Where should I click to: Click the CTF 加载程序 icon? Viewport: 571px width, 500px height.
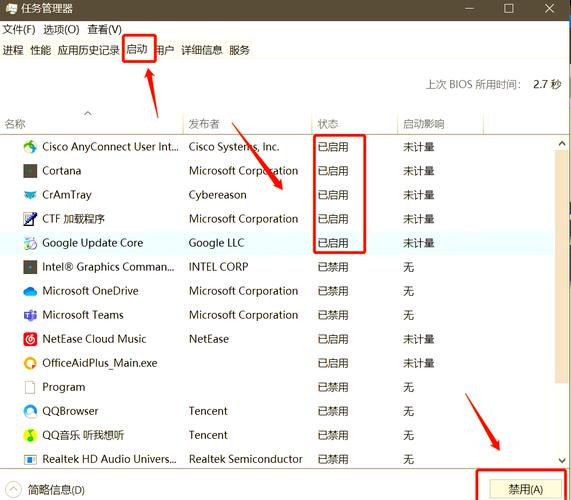tap(30, 219)
